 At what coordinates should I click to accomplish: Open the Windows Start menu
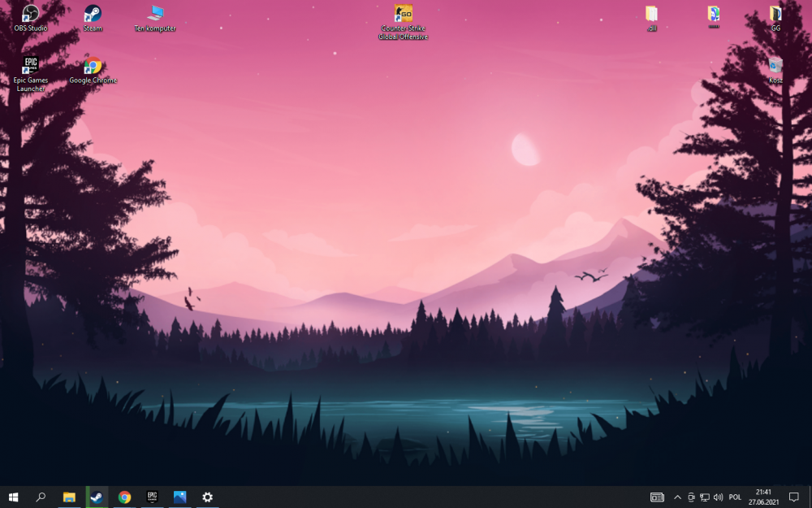(14, 497)
